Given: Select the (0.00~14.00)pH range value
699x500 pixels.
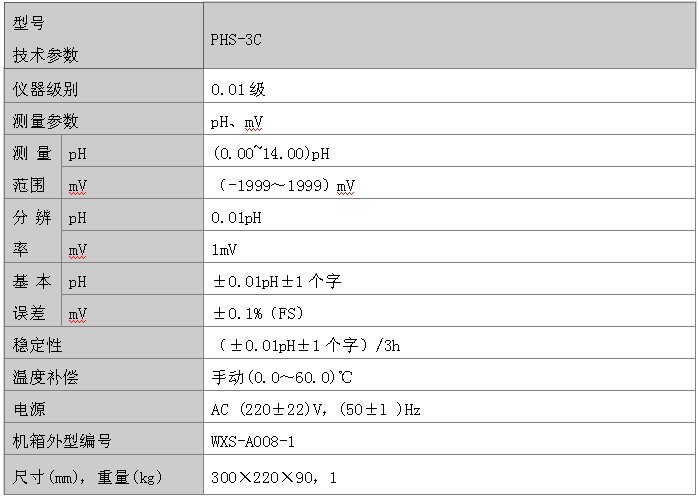Looking at the screenshot, I should [x=271, y=153].
